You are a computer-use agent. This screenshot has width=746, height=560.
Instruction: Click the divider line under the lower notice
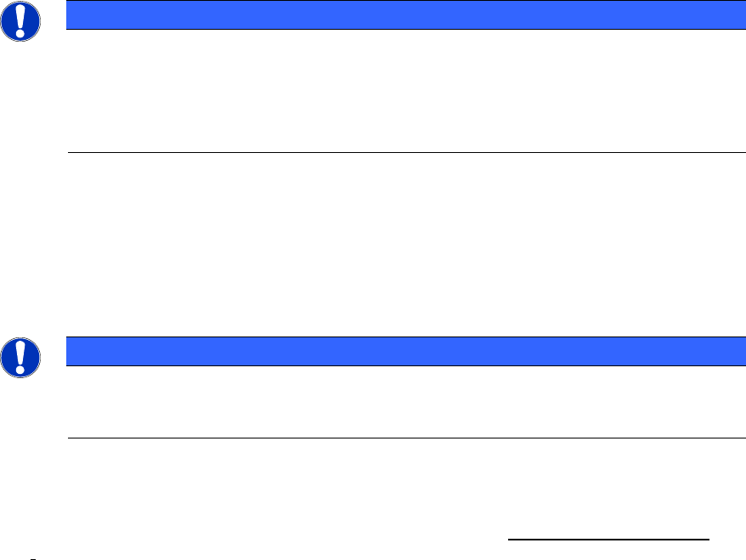[x=400, y=438]
